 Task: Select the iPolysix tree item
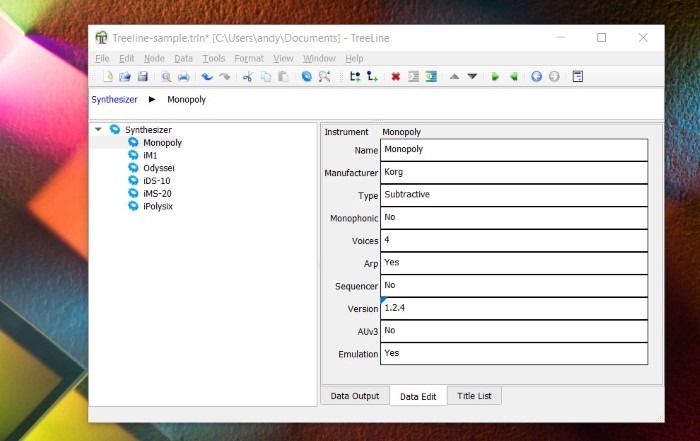(x=158, y=206)
